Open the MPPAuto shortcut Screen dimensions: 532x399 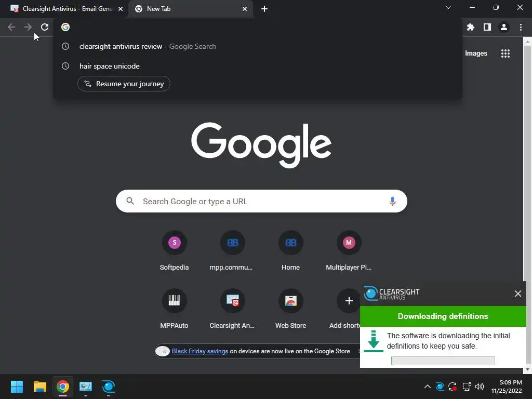click(175, 309)
